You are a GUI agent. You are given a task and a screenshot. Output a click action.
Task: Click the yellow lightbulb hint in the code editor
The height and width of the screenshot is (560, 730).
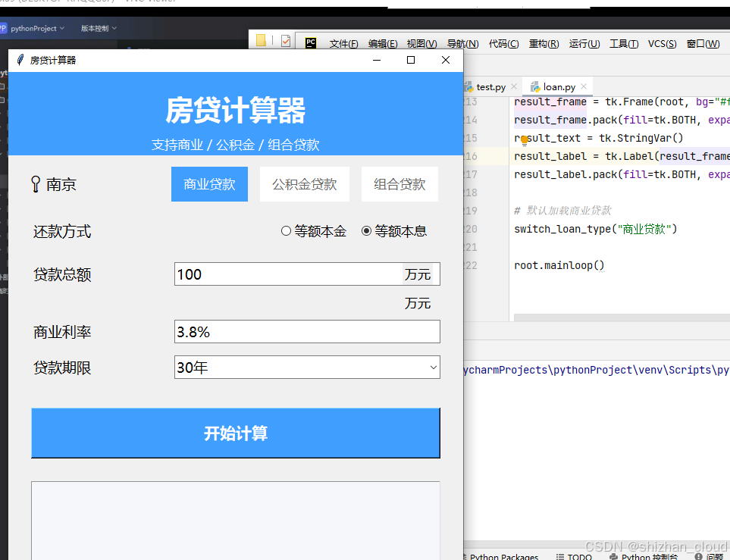point(525,140)
